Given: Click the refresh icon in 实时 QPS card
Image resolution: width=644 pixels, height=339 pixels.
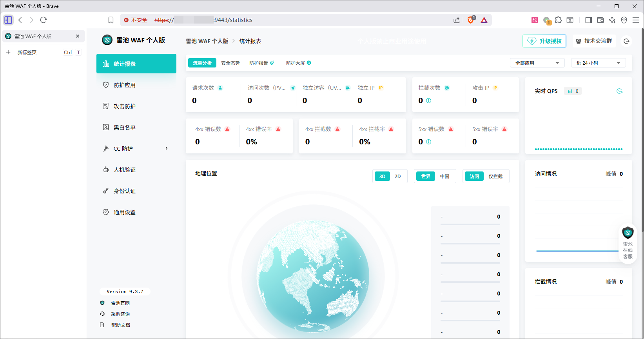Looking at the screenshot, I should click(619, 91).
